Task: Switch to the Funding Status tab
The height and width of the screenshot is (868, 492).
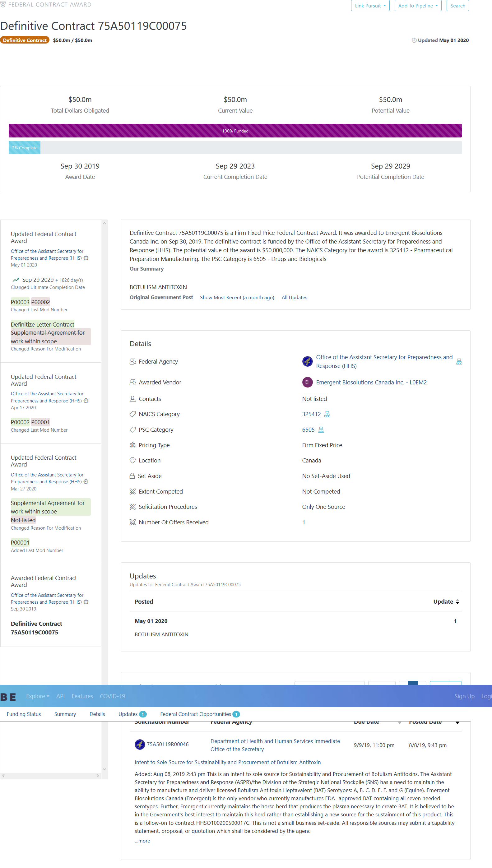Action: coord(24,714)
